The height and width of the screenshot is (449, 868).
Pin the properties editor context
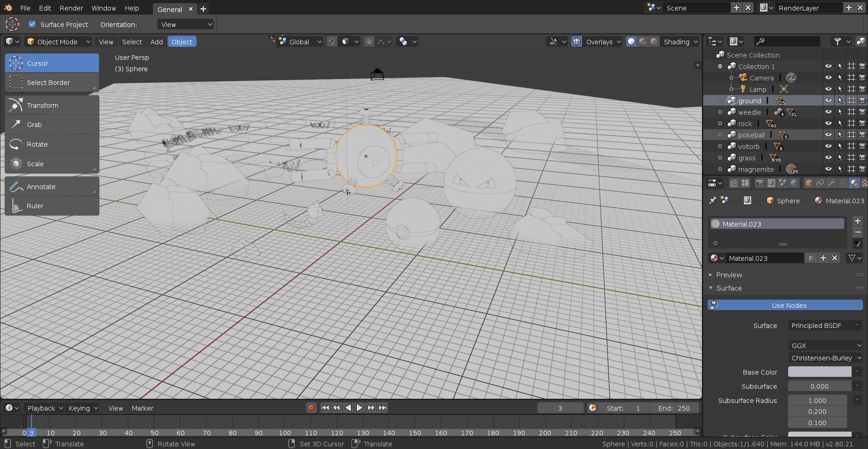pos(713,201)
